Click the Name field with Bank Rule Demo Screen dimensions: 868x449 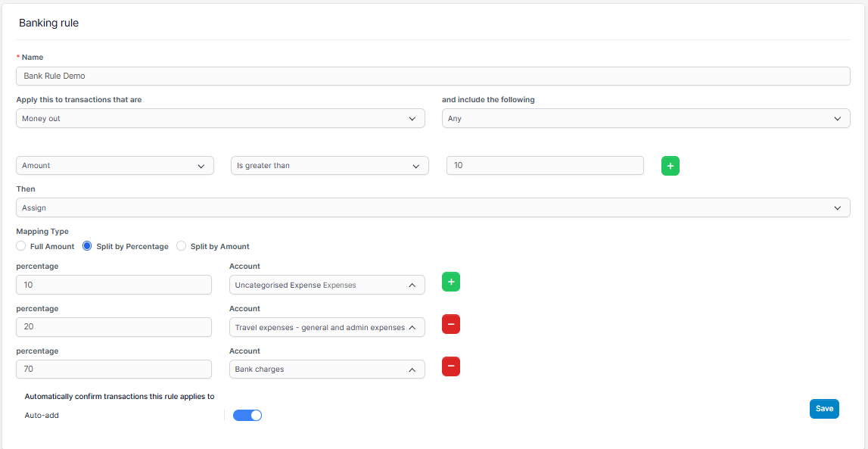coord(432,76)
